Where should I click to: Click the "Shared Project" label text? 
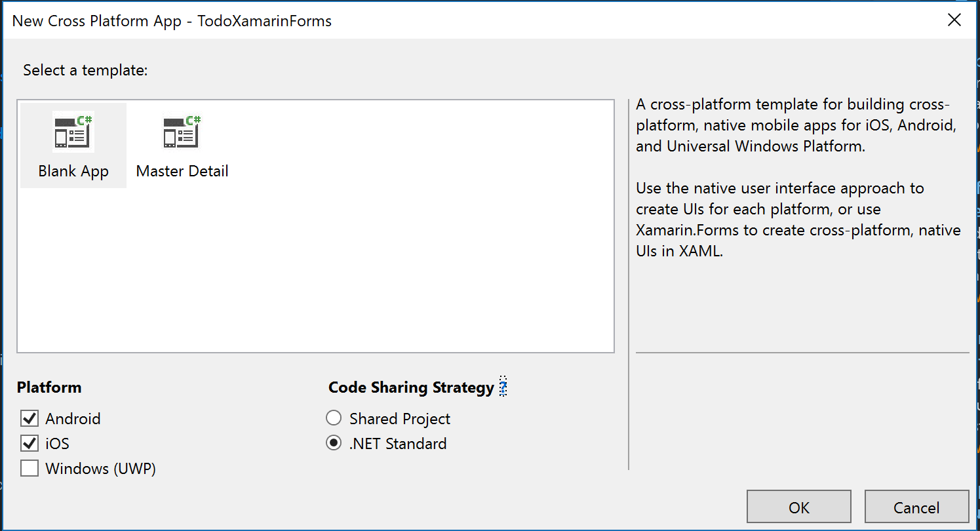point(400,419)
